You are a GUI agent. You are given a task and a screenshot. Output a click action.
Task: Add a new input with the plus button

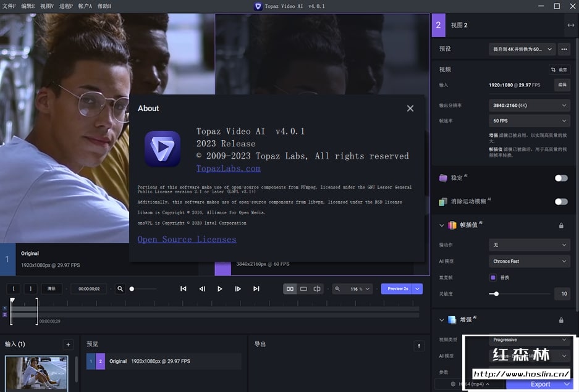pyautogui.click(x=69, y=345)
